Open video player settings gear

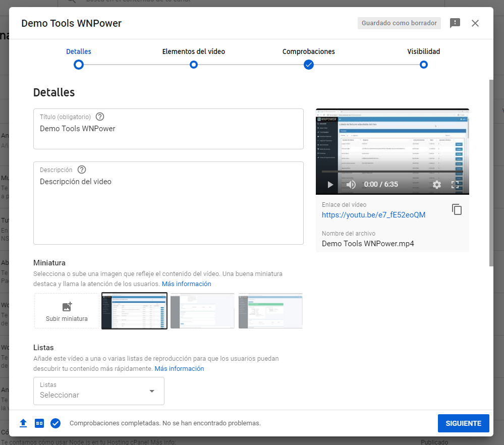(x=436, y=185)
